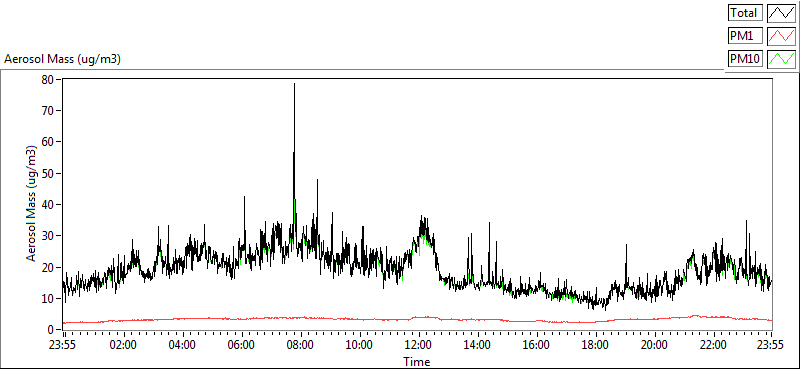Click the 02:00 time axis label
Screen dimensions: 800x369
click(123, 345)
